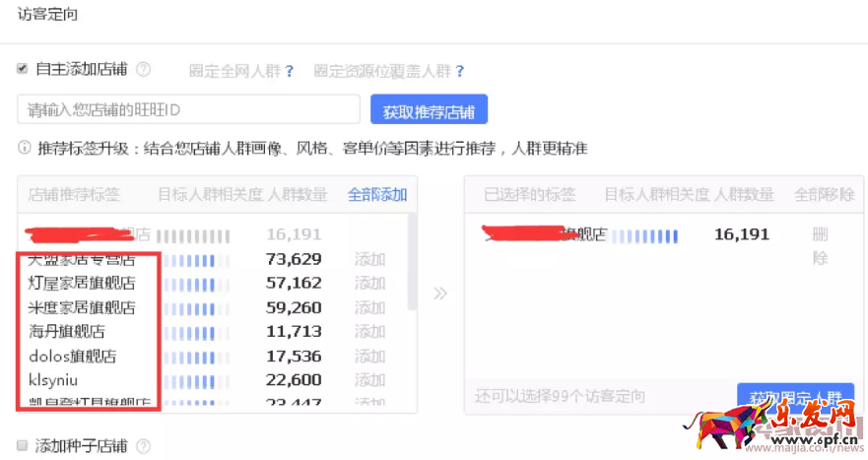Add dolos旗舰店 to selected tags
The height and width of the screenshot is (460, 868).
point(369,356)
